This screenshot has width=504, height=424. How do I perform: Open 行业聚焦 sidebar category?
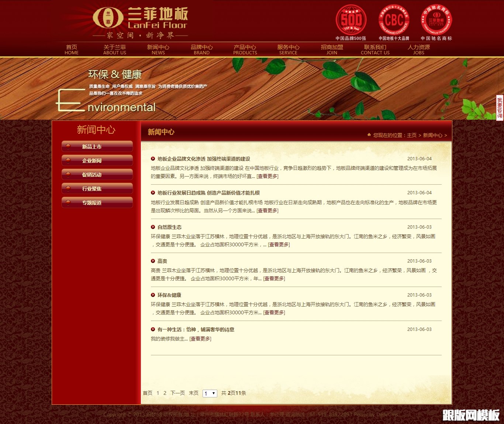pos(97,188)
